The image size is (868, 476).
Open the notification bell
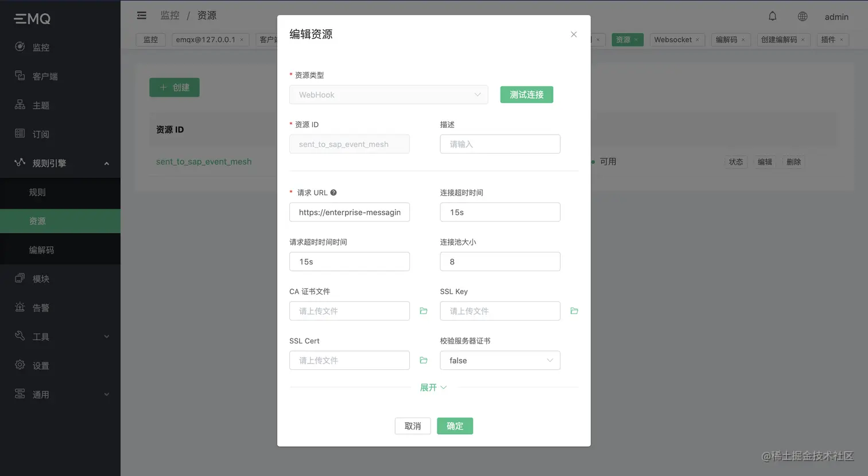(x=773, y=16)
